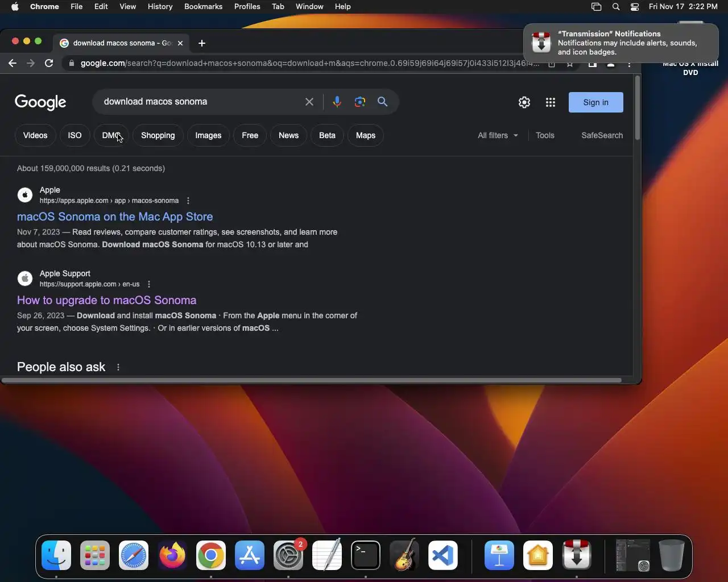This screenshot has width=728, height=582.
Task: Filter results by Maps
Action: point(366,135)
